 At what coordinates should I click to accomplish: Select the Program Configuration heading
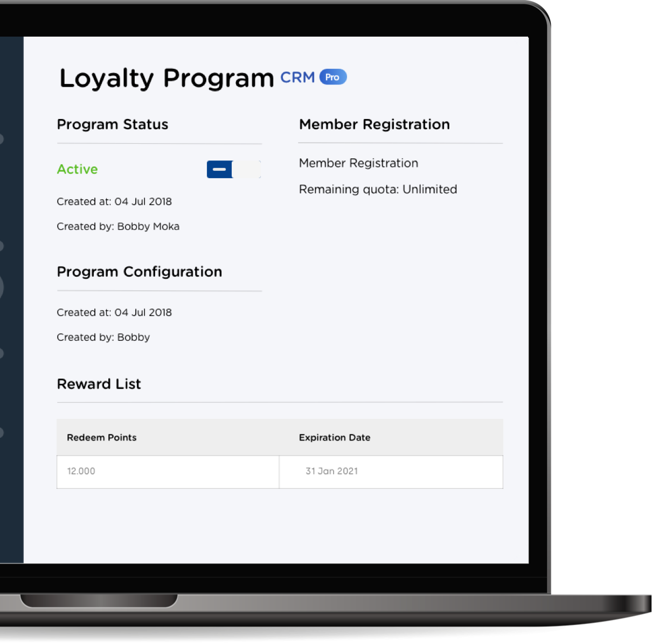tap(140, 272)
